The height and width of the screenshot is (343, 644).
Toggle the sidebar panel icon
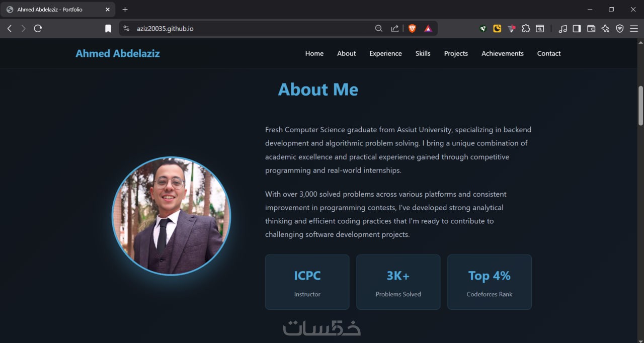coord(577,29)
